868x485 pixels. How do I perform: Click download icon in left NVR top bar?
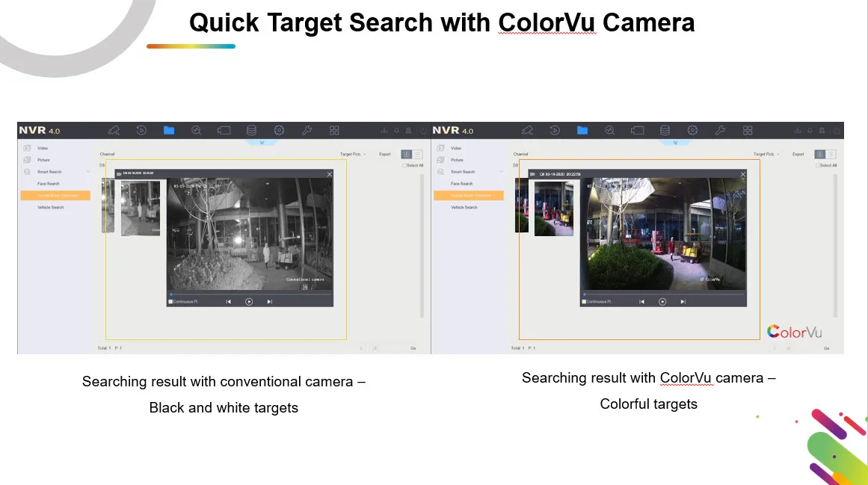(384, 131)
